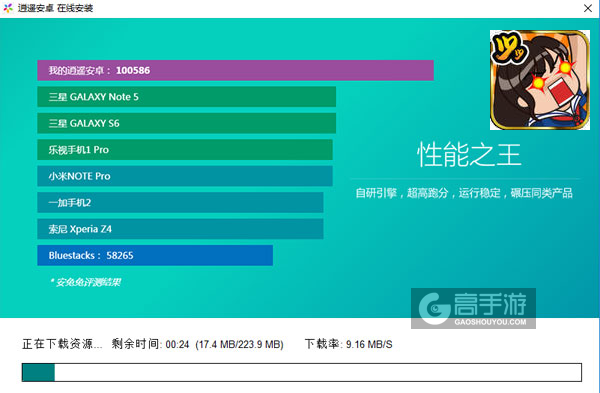Viewport: 600px width, 393px height.
Task: Select the GALAXY S6 benchmark bar
Action: pyautogui.click(x=187, y=123)
